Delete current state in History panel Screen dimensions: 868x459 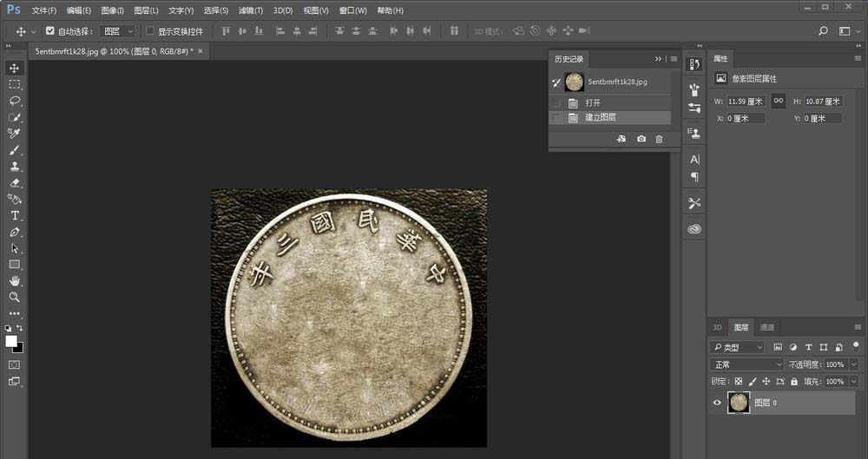659,139
